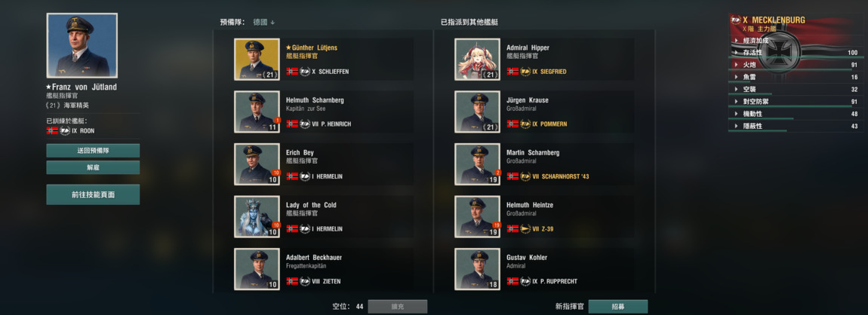
Task: Click the German flag icon beside IX ROON
Action: (x=52, y=131)
